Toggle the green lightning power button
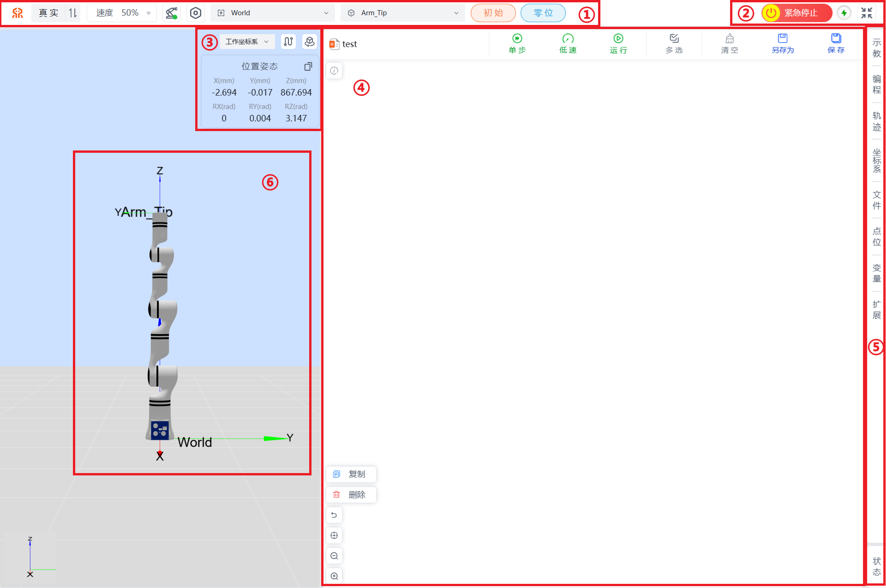This screenshot has width=886, height=588. pos(844,13)
